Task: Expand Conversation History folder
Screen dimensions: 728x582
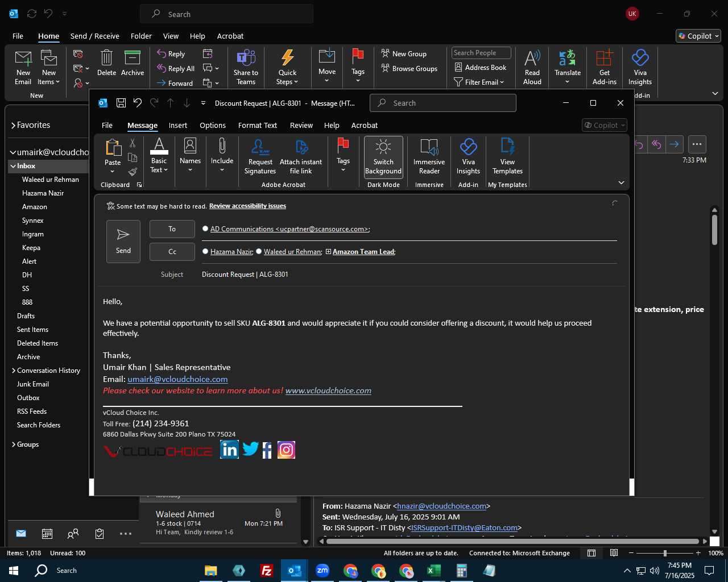Action: click(x=14, y=371)
